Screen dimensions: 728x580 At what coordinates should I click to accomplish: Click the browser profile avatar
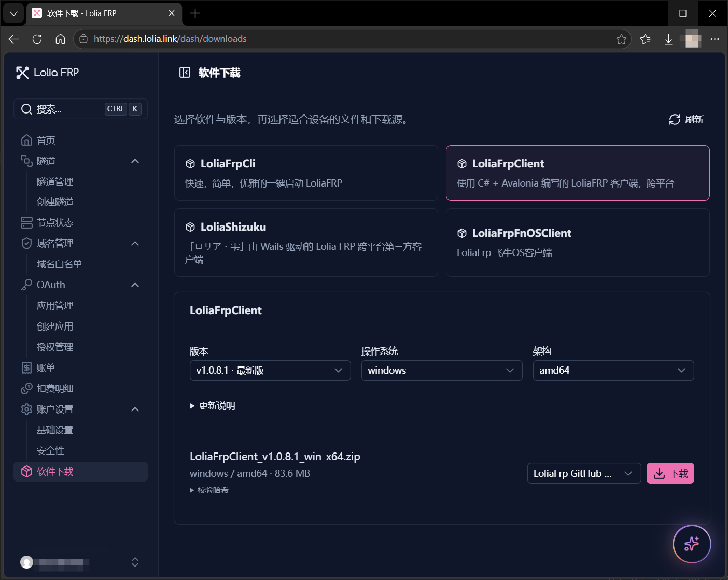(x=692, y=39)
